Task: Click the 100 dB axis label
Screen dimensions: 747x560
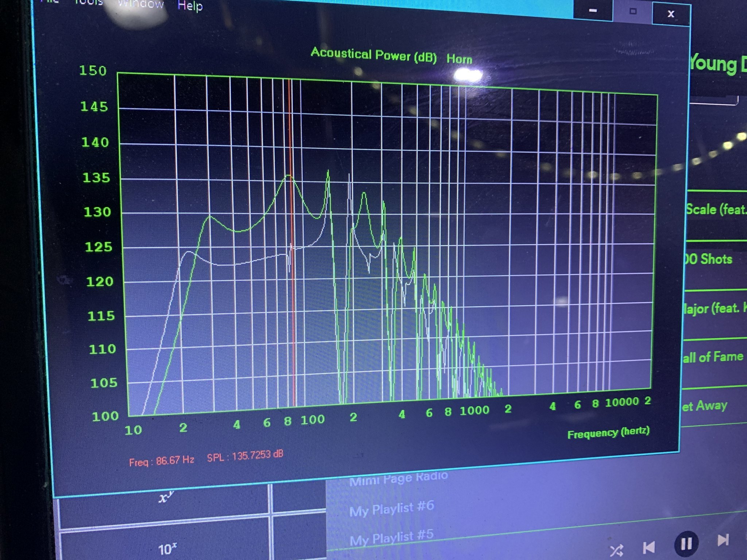Action: [x=105, y=416]
